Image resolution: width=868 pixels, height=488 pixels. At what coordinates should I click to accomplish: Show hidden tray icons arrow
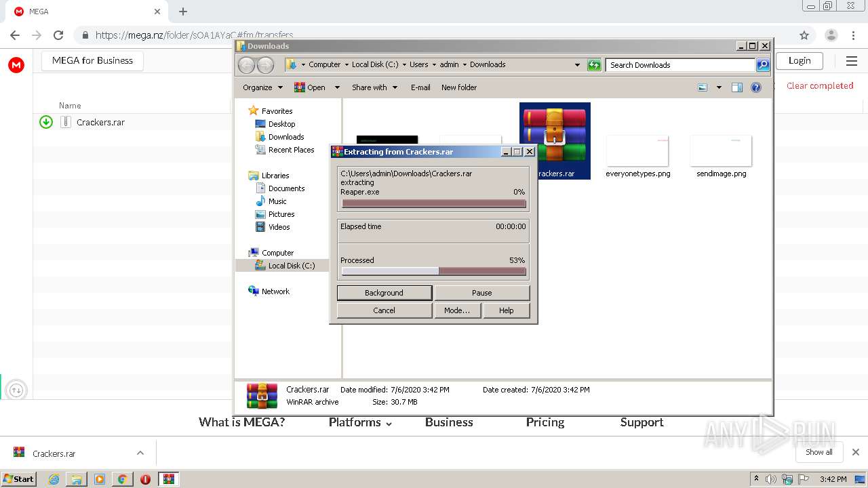[x=756, y=479]
